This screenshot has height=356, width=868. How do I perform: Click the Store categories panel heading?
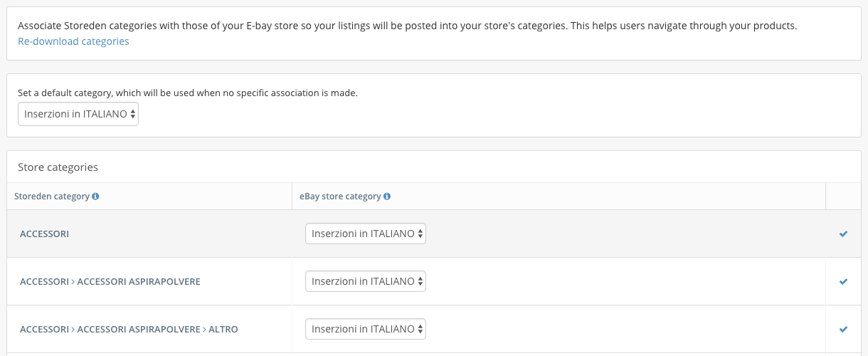point(58,167)
